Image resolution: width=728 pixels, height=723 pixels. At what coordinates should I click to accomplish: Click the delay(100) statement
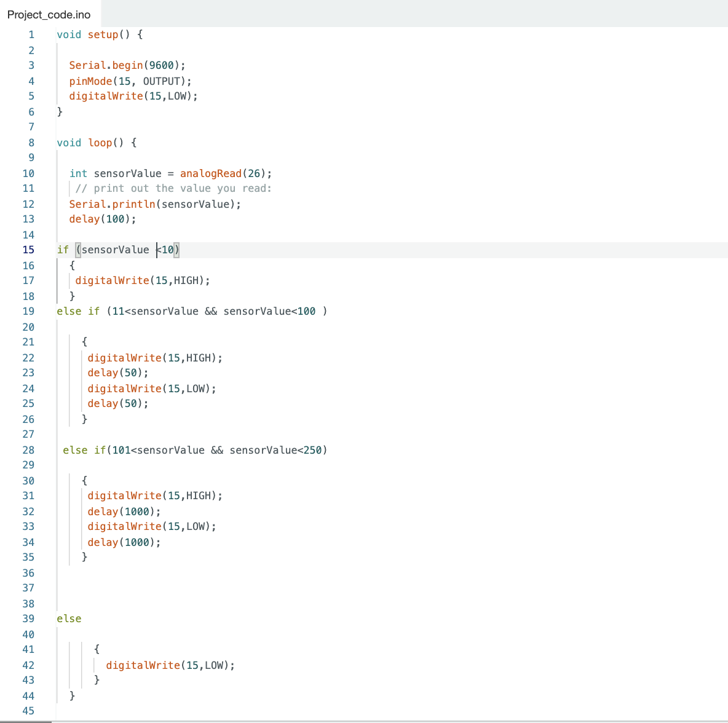[x=102, y=219]
